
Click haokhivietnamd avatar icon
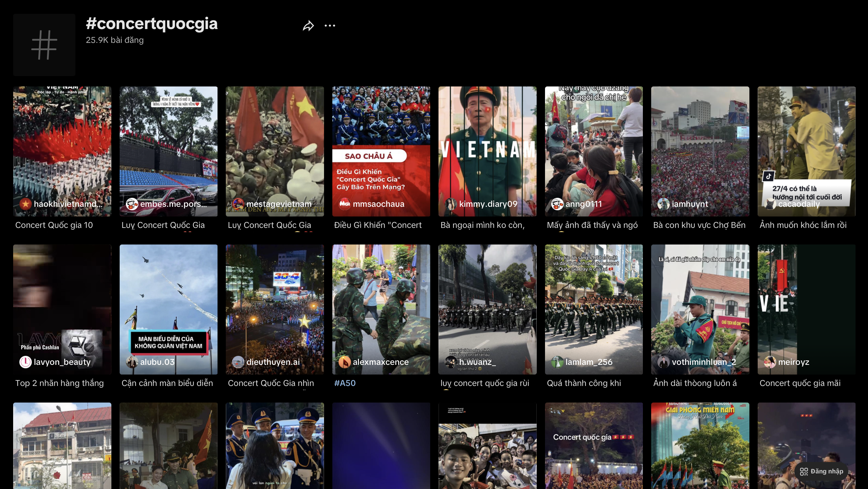[26, 204]
